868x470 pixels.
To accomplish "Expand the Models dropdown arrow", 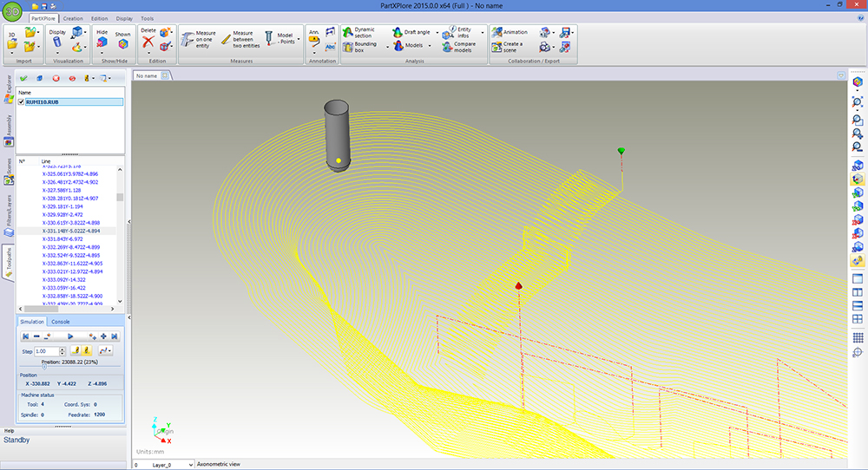I will tap(430, 46).
